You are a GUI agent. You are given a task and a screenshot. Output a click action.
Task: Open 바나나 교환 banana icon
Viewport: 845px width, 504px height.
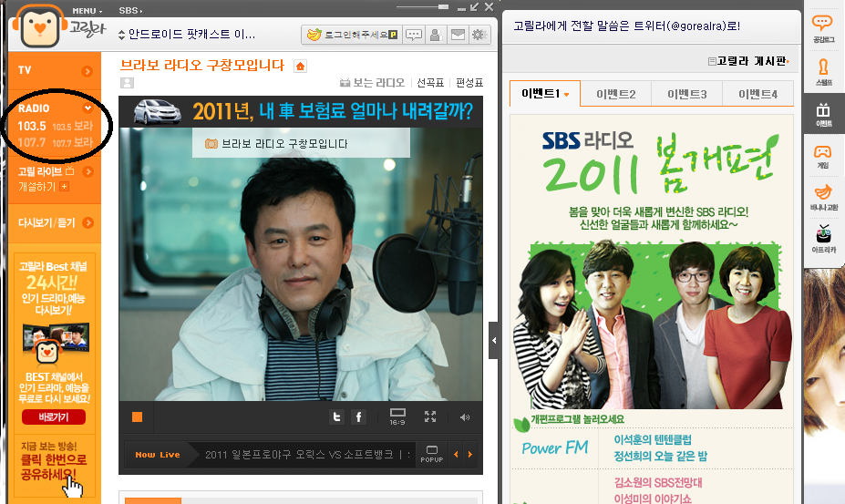click(x=823, y=197)
